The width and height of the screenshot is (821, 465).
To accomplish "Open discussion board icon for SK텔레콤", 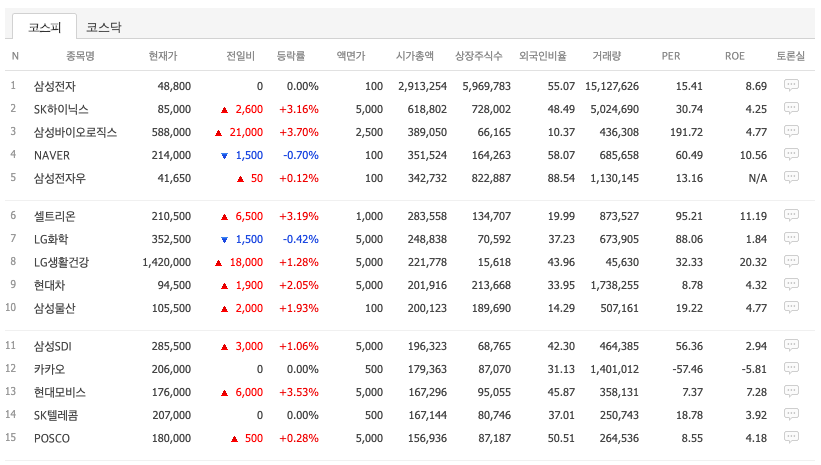I will [791, 415].
